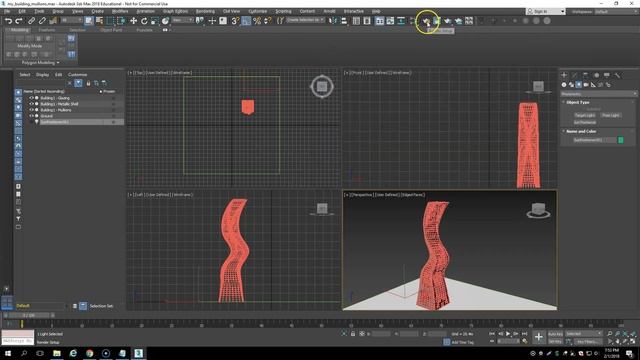
Task: Open the Modifiers menu
Action: point(120,11)
